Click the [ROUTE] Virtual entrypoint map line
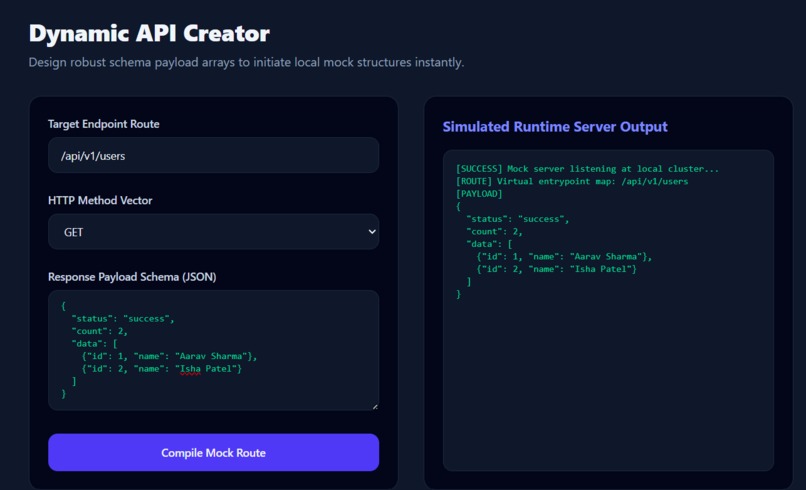This screenshot has height=490, width=806. tap(572, 181)
